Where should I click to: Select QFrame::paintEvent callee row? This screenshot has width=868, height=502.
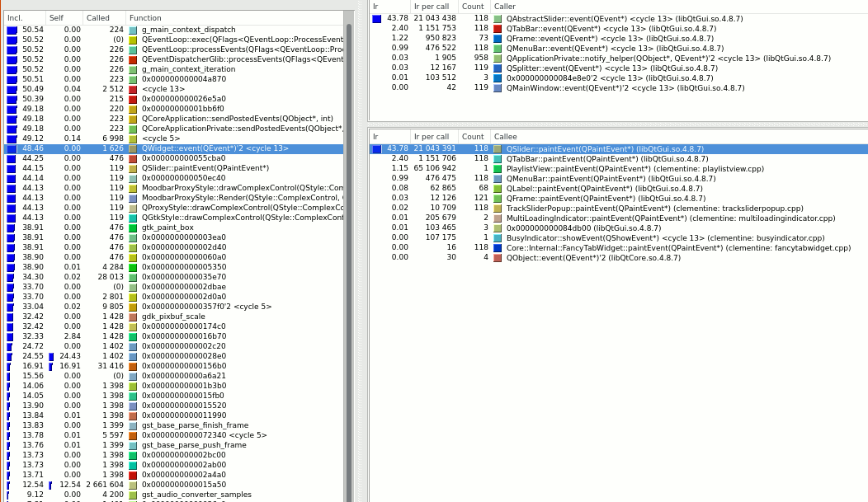coord(618,199)
